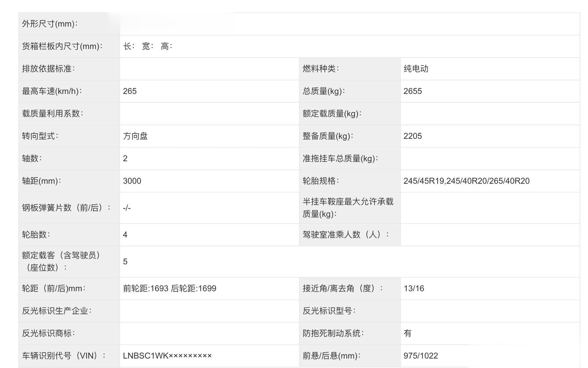Select the 半挂车鞍座最大允许承载质量(kg) label
588x368 pixels.
click(348, 208)
